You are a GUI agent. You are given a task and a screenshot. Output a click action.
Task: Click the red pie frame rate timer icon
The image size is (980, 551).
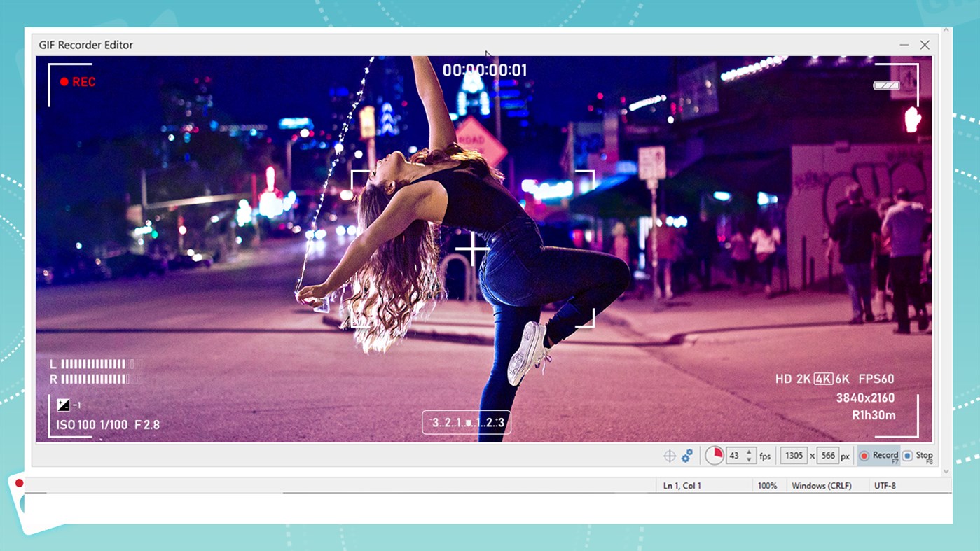pos(714,456)
